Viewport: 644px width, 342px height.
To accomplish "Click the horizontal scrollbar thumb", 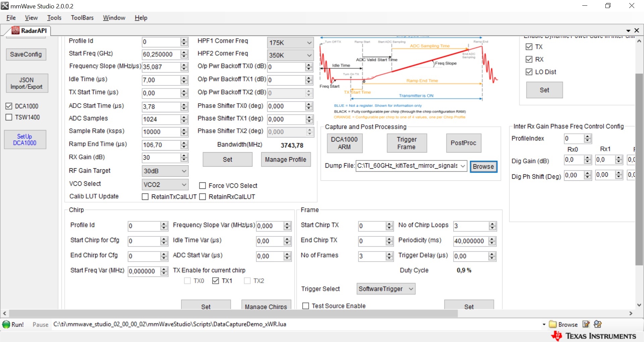I will point(233,313).
